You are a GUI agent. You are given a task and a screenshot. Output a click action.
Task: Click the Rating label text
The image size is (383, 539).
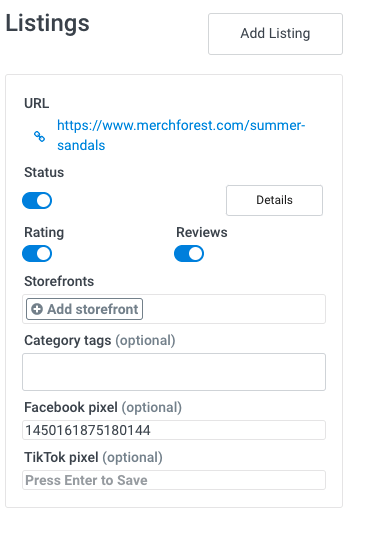pos(44,232)
